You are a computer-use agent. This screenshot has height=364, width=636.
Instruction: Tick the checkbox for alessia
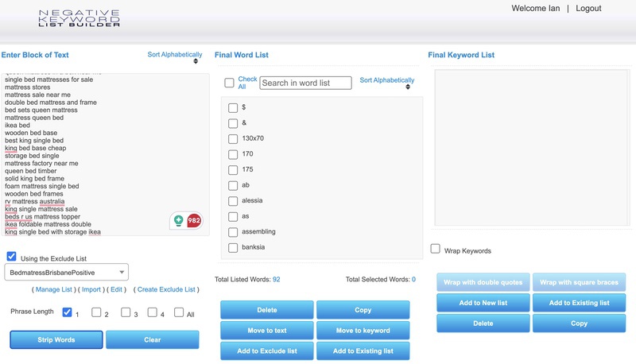pyautogui.click(x=233, y=201)
